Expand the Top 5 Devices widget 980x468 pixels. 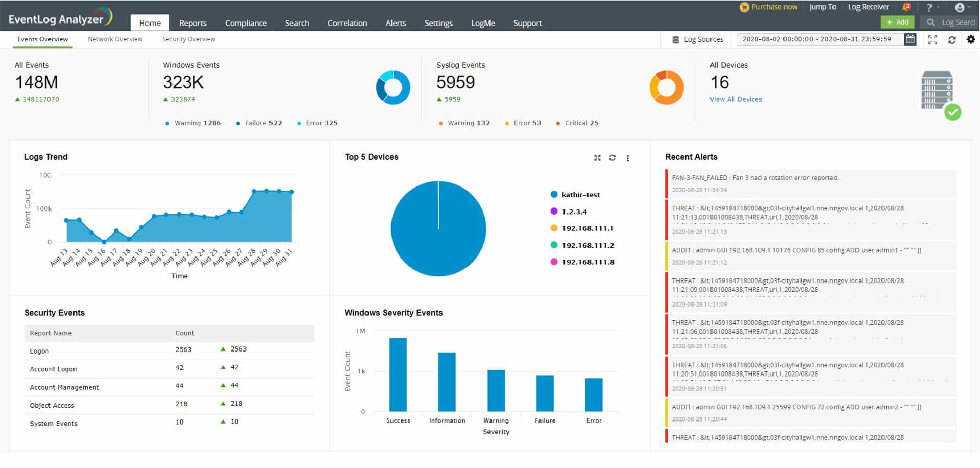point(597,158)
